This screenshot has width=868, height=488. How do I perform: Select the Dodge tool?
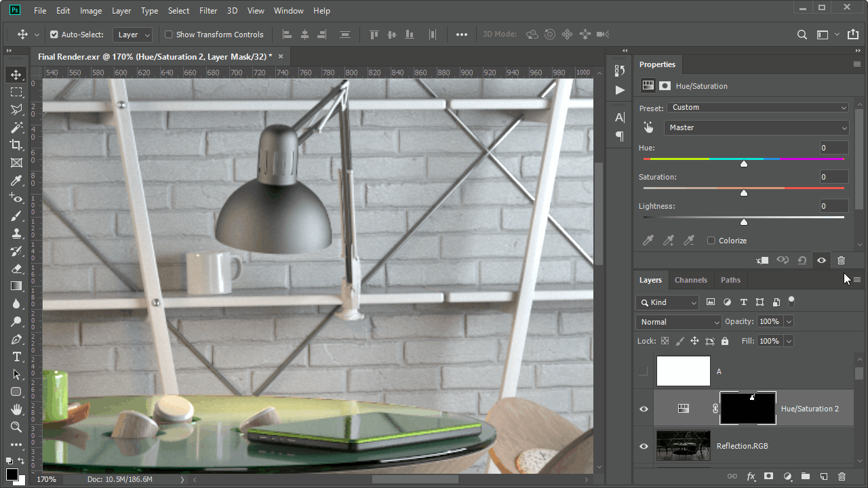point(16,321)
